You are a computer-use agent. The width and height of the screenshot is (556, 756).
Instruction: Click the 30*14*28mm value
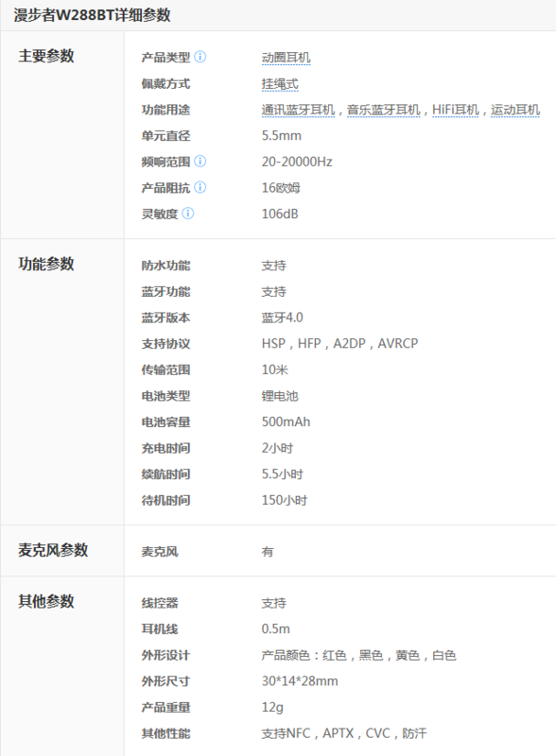(300, 680)
